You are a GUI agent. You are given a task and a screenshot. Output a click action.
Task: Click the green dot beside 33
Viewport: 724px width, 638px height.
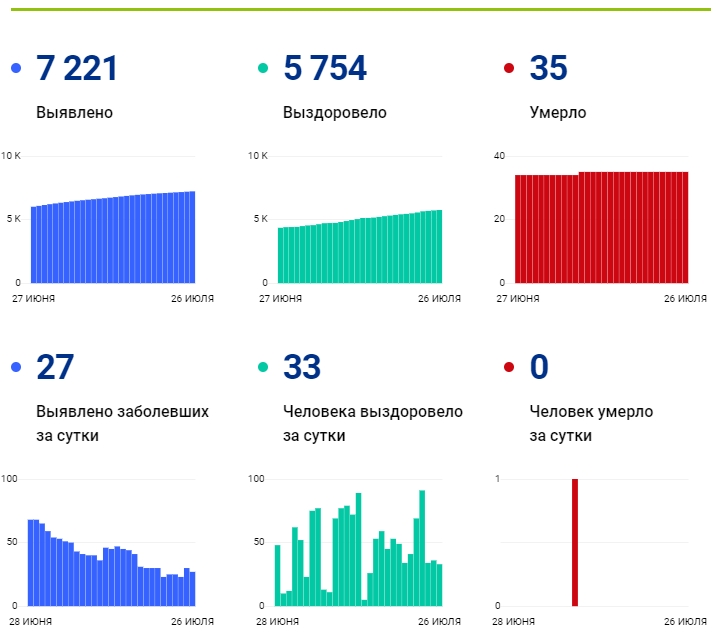tap(263, 367)
